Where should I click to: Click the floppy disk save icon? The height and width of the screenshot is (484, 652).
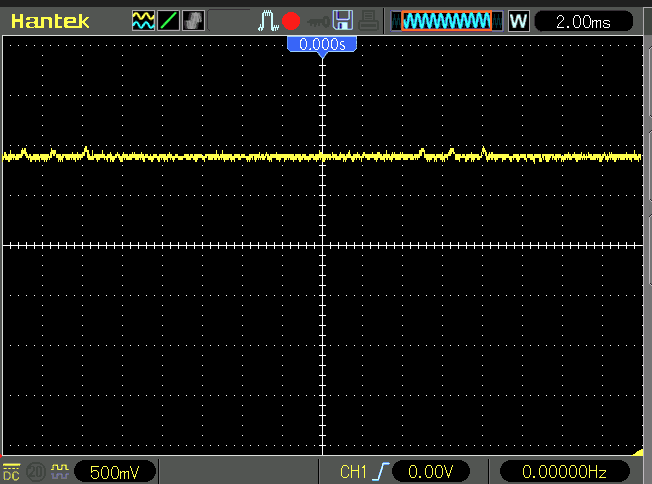pos(343,20)
